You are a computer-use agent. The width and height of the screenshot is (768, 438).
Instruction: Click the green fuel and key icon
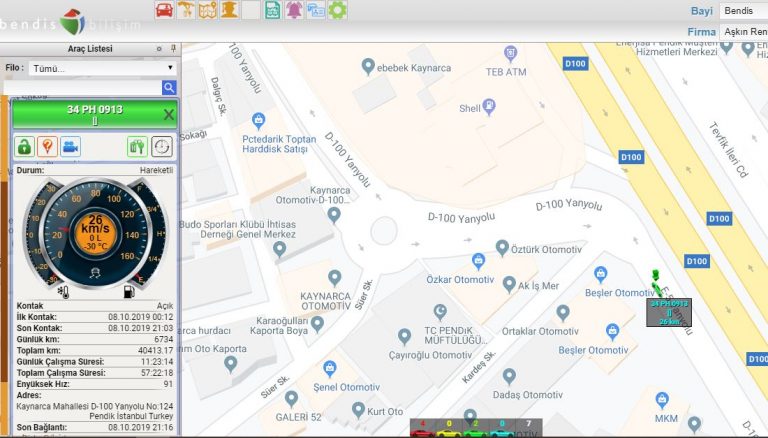(x=137, y=146)
